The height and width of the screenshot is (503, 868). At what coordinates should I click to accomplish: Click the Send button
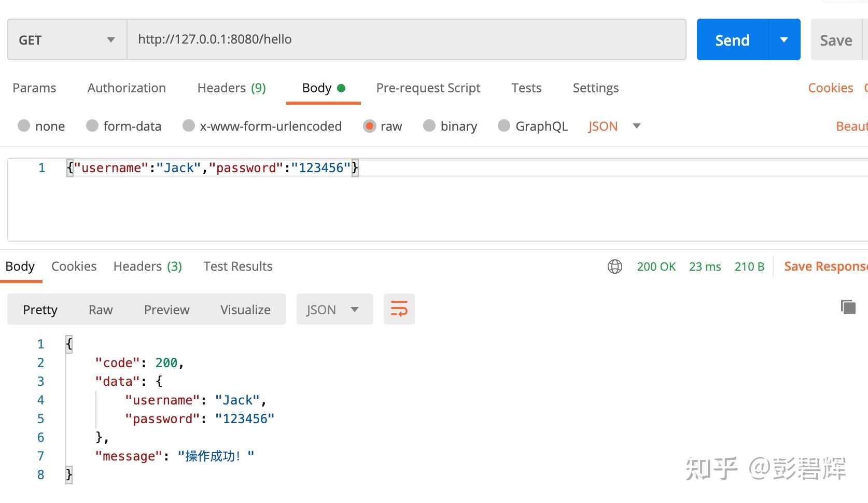point(731,39)
